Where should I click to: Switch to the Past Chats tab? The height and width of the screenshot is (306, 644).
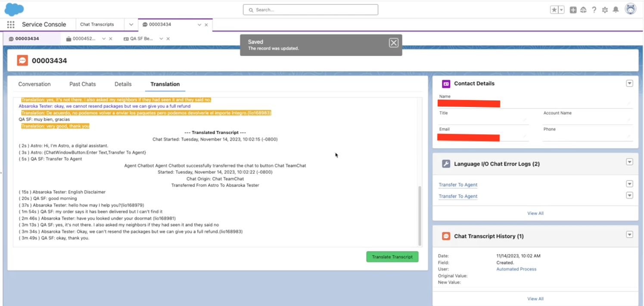[x=83, y=84]
